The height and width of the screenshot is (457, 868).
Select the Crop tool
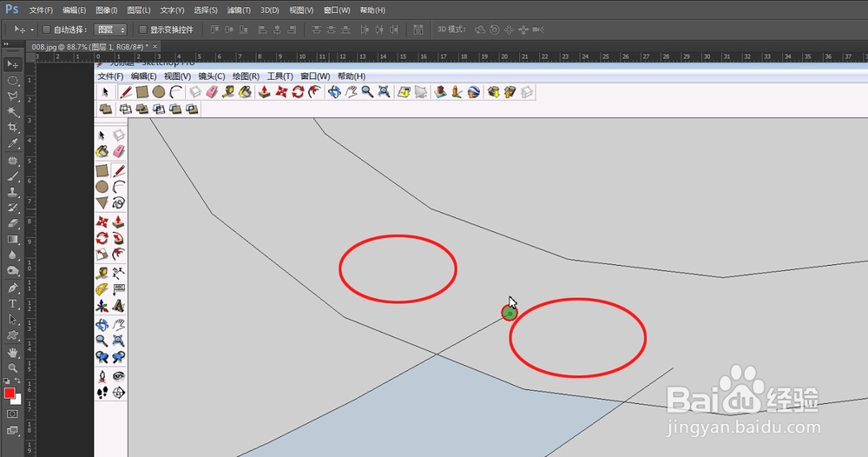[13, 128]
